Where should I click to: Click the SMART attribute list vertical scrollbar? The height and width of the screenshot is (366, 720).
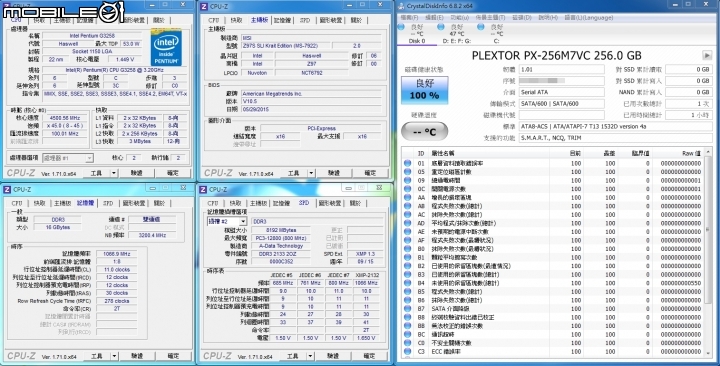pos(708,252)
